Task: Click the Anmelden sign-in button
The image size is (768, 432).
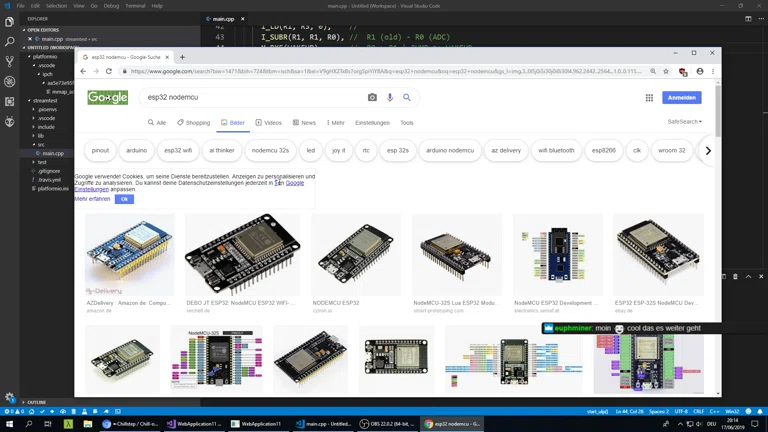Action: tap(681, 98)
